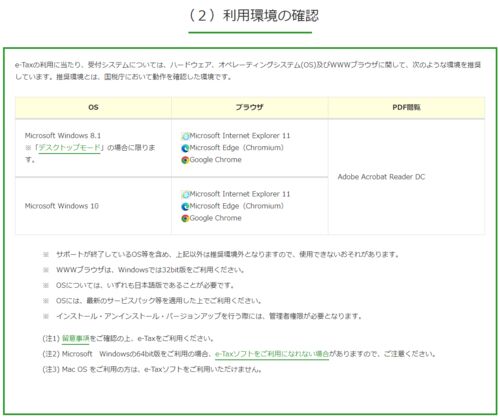Viewport: 500px width, 419px height.
Task: Click the (注2) Windows 64bit版 note text
Action: click(239, 354)
